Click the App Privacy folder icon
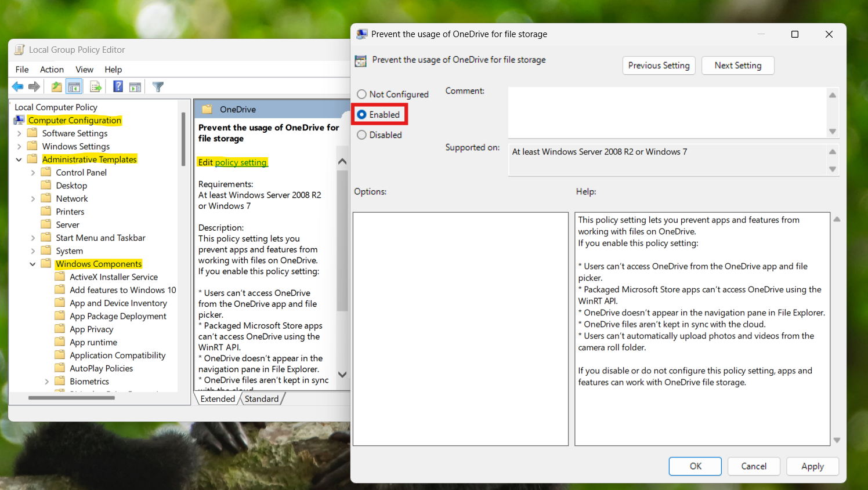The width and height of the screenshot is (868, 490). 60,329
